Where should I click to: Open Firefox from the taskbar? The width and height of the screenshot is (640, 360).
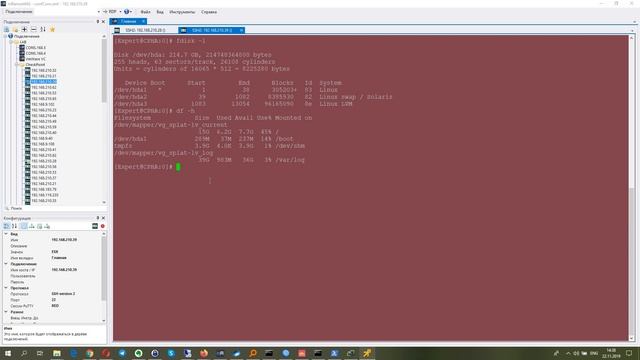click(204, 353)
